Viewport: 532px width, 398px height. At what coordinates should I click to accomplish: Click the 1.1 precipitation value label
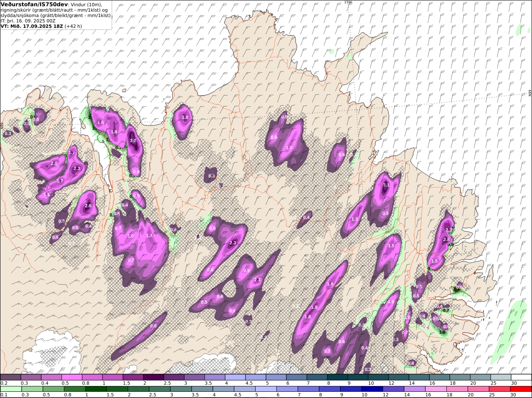tap(47, 194)
